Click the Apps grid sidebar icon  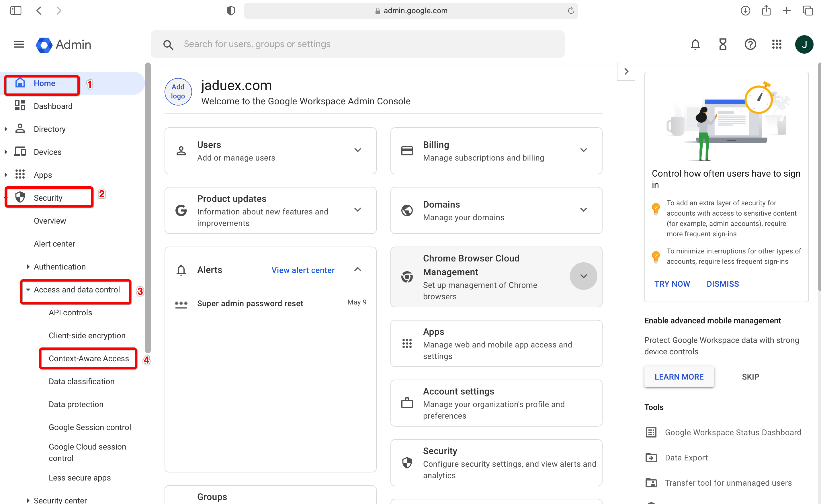coord(20,174)
